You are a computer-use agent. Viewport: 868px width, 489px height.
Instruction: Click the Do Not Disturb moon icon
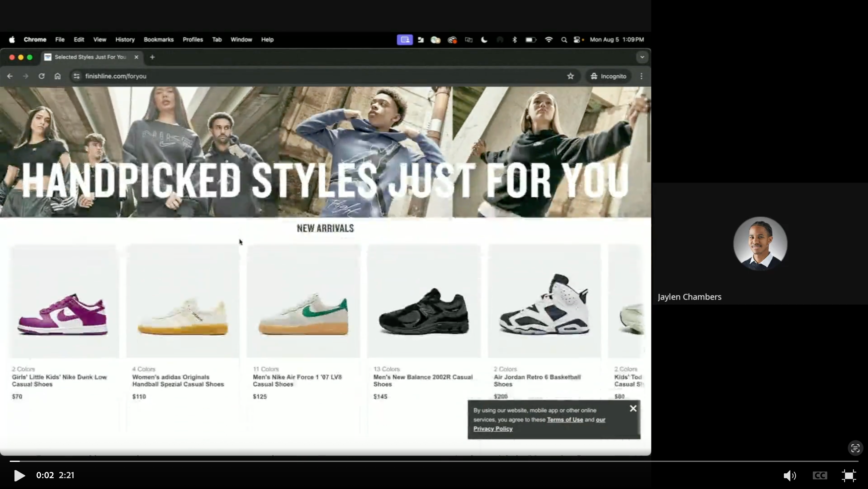(484, 40)
